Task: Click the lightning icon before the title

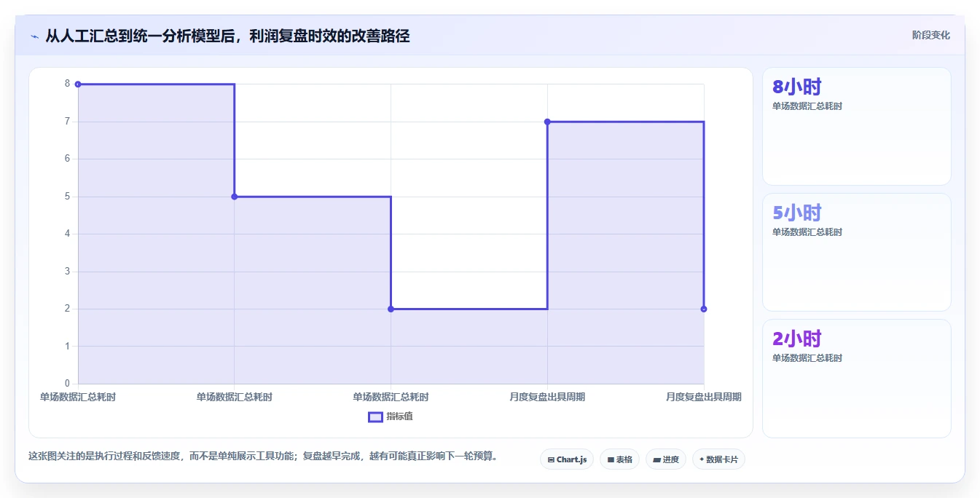Action: pos(34,36)
